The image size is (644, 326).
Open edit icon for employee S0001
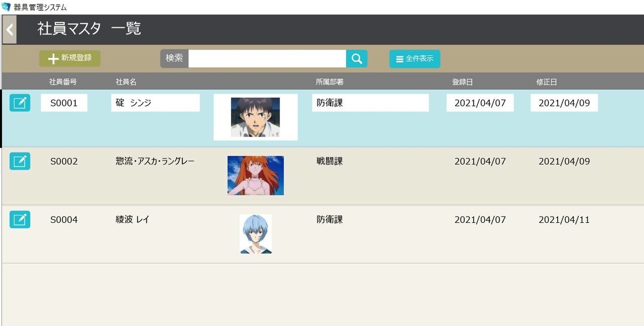(x=20, y=103)
